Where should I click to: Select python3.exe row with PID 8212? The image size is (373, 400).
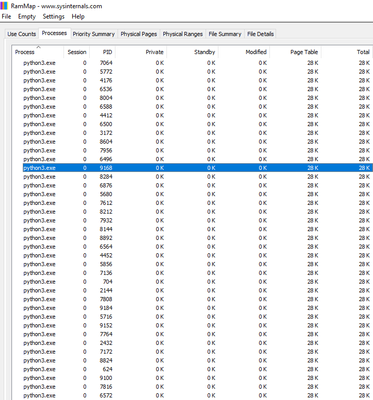coord(198,212)
